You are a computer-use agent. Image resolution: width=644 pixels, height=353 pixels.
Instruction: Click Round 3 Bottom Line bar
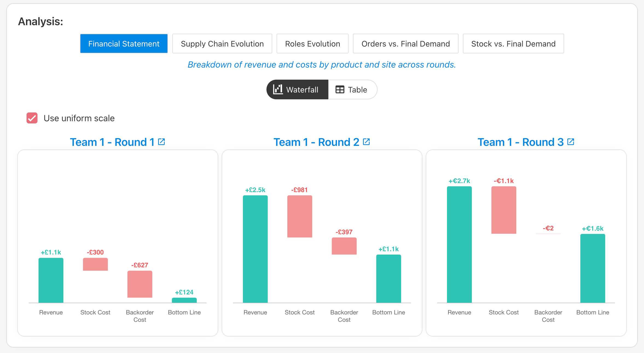[x=593, y=268]
